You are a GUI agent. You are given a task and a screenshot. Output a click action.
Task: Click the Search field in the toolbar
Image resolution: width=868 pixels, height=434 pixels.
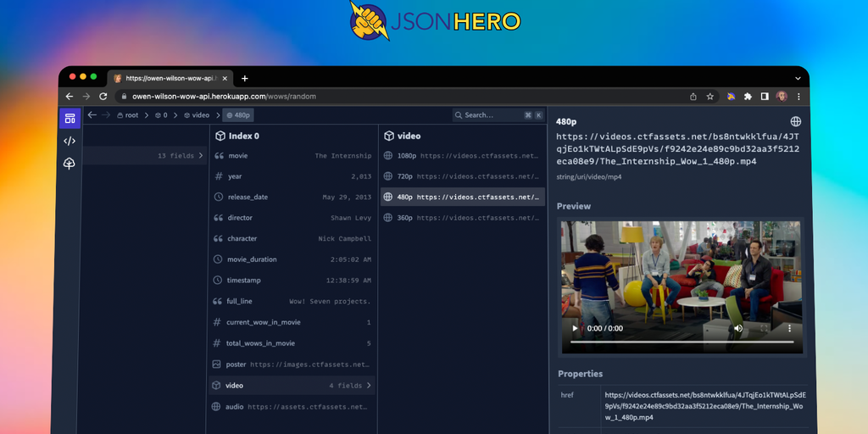click(490, 115)
